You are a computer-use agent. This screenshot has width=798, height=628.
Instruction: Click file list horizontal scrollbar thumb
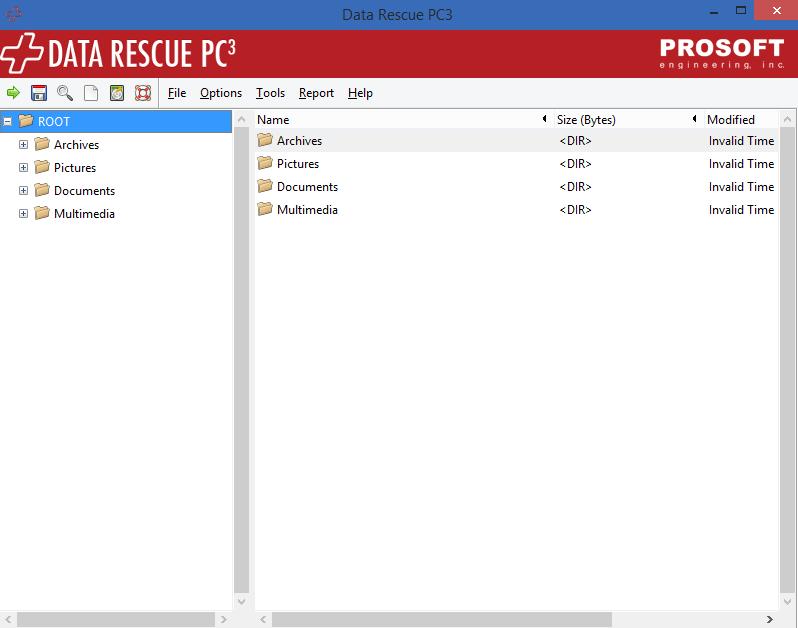(x=442, y=619)
